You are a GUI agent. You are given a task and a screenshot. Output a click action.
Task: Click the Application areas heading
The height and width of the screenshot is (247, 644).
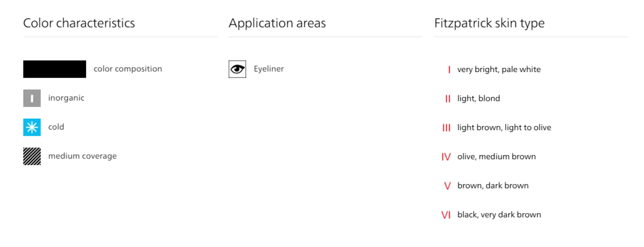pyautogui.click(x=277, y=23)
